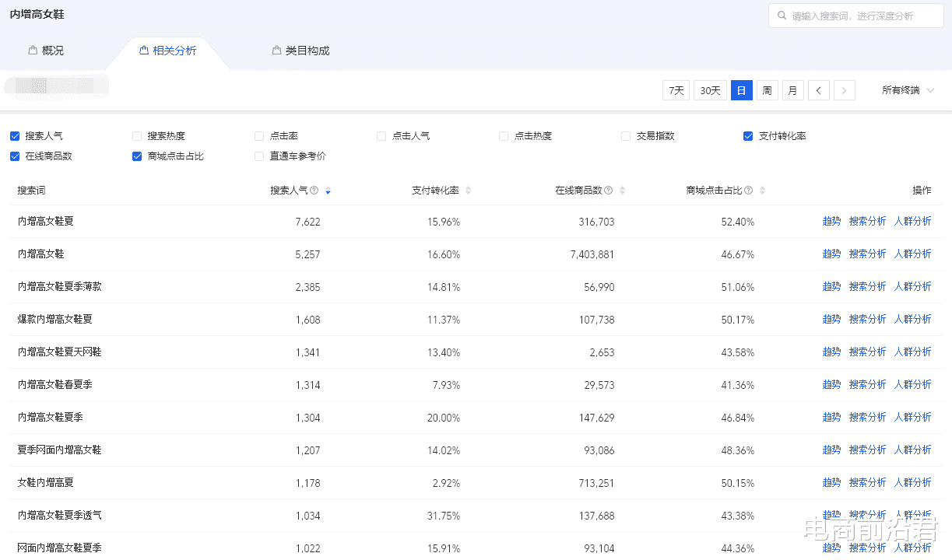Viewport: 952px width, 560px height.
Task: Sort 商城点击占比 column using arrows
Action: (x=762, y=191)
